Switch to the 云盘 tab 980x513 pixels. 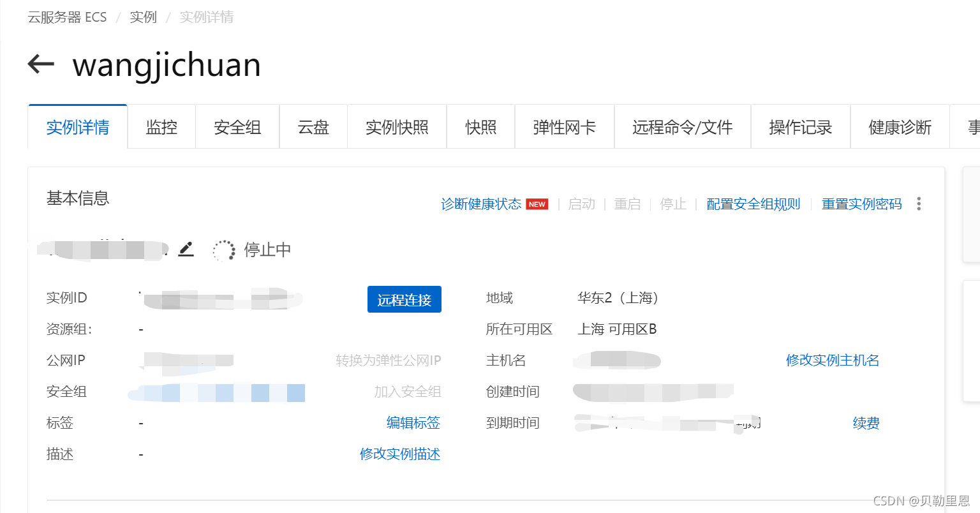[x=313, y=127]
